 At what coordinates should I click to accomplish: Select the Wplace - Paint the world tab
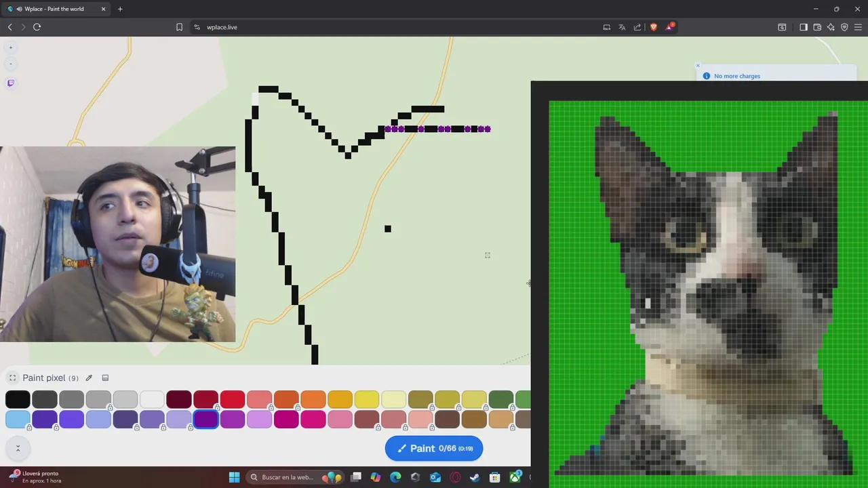coord(54,9)
